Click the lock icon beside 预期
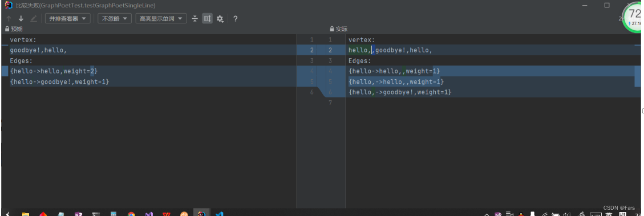644x216 pixels. coord(7,29)
